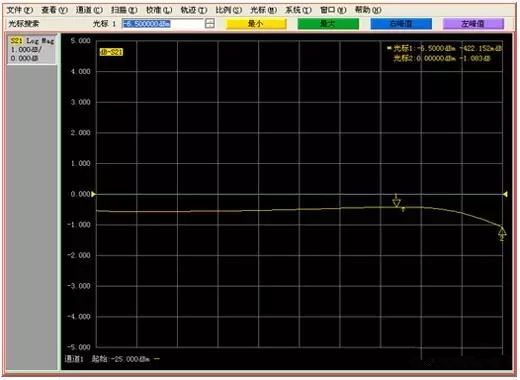Click the 光标 1 value input field
This screenshot has width=520, height=380.
click(x=163, y=24)
